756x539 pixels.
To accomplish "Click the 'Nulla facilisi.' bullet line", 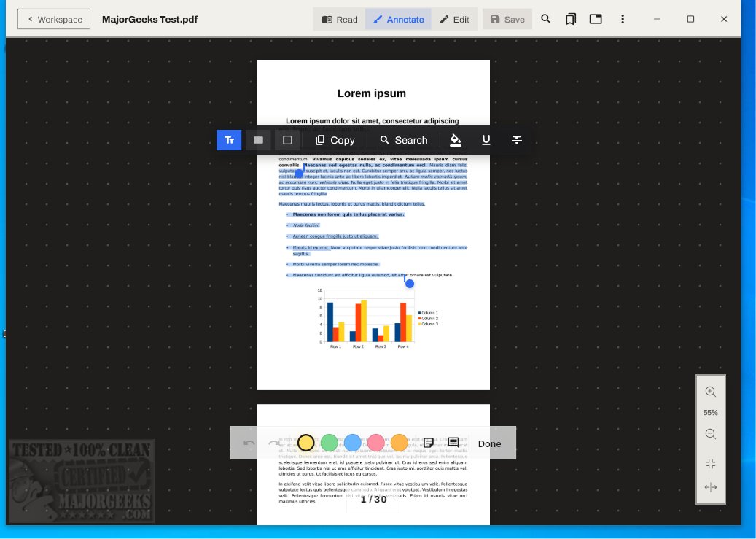I will click(305, 225).
